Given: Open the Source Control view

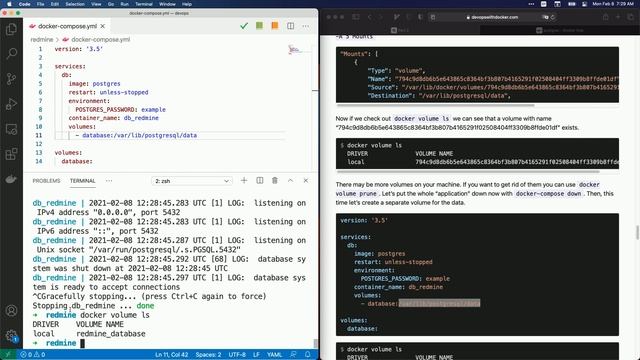Looking at the screenshot, I should click(11, 79).
